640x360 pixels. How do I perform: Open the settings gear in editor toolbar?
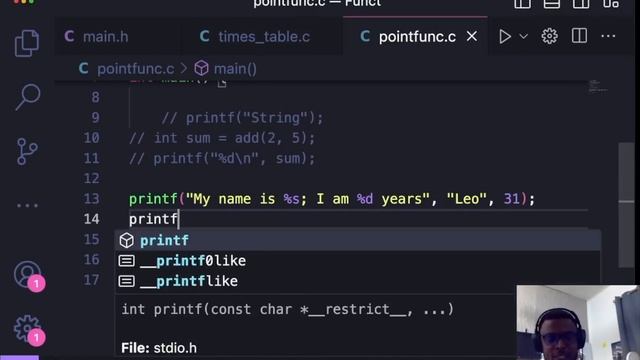(x=549, y=36)
